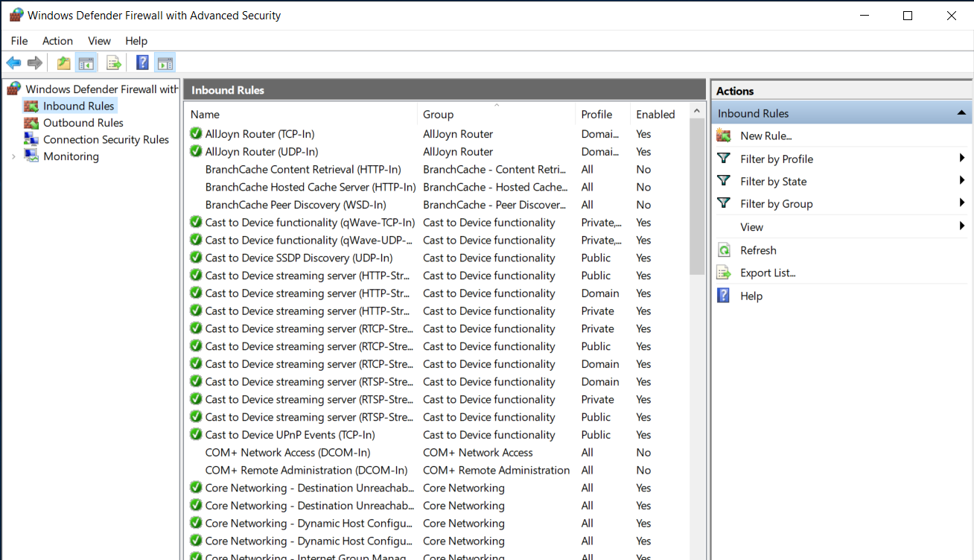
Task: Click the Back navigation arrow
Action: 13,63
